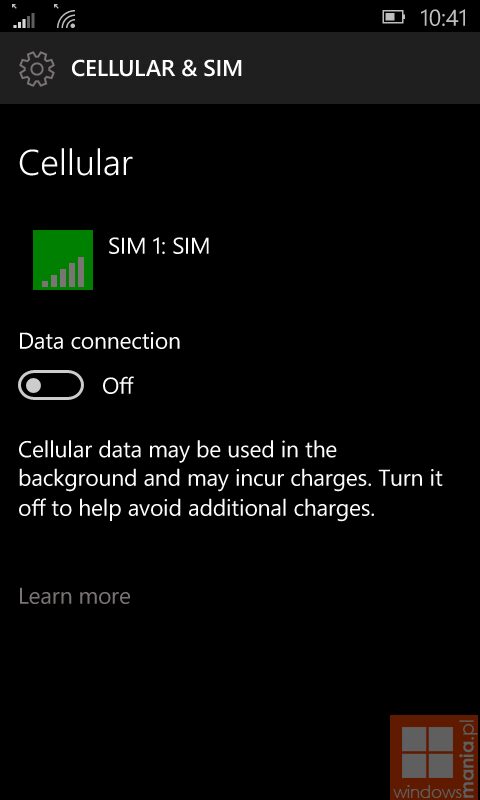Open the Learn more link
Viewport: 480px width, 800px height.
point(74,596)
